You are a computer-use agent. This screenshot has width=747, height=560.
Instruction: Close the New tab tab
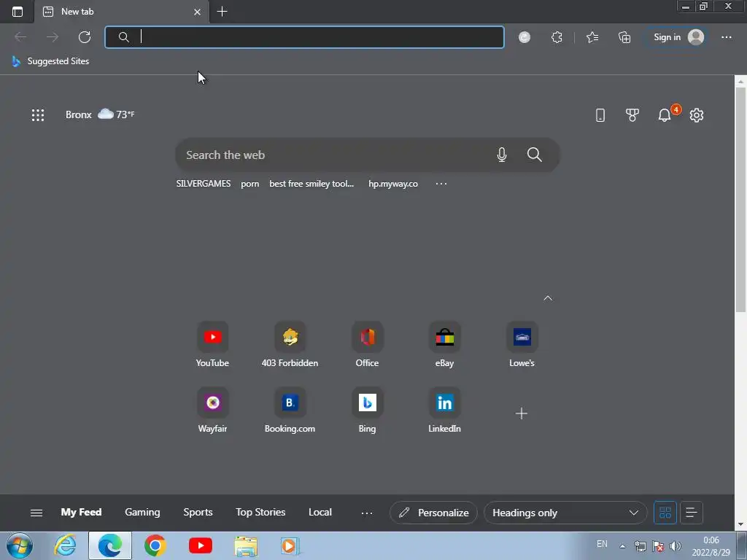[x=197, y=12]
